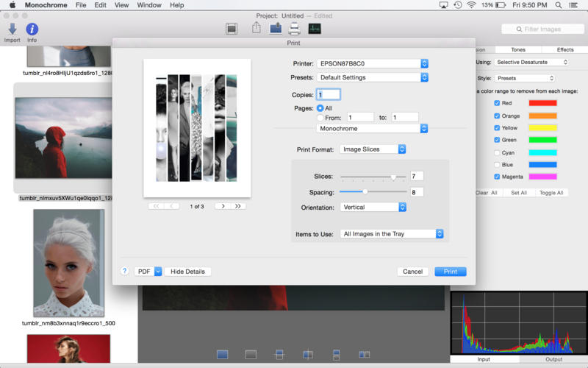Uncheck the Red color checkbox
The height and width of the screenshot is (368, 588).
(x=498, y=103)
